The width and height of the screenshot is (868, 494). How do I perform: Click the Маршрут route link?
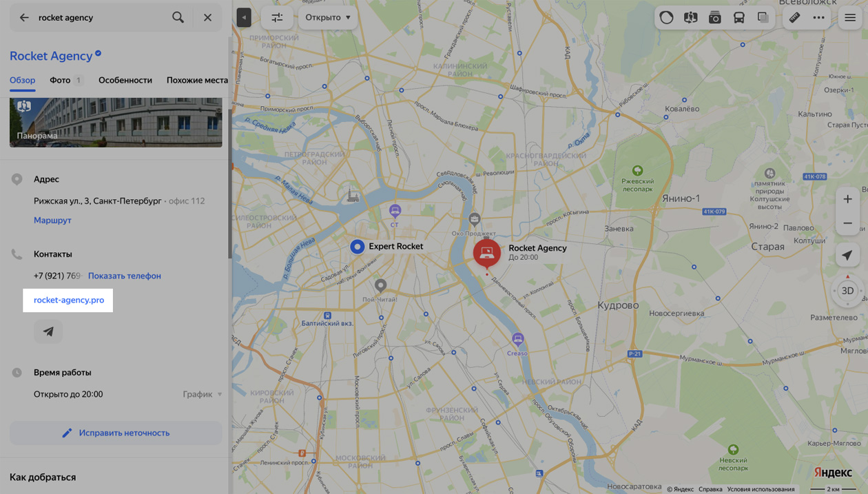pyautogui.click(x=52, y=220)
